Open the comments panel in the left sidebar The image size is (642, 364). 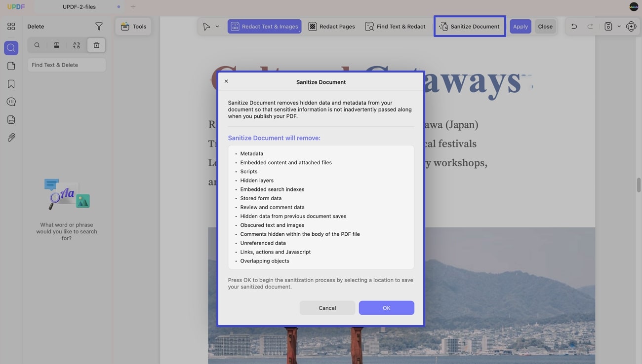coord(11,102)
